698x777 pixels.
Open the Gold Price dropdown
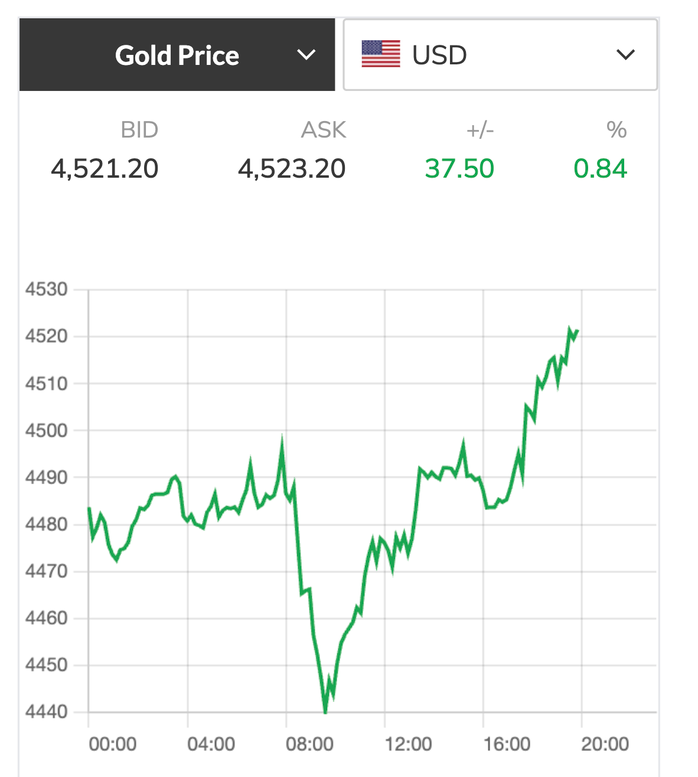(x=178, y=54)
